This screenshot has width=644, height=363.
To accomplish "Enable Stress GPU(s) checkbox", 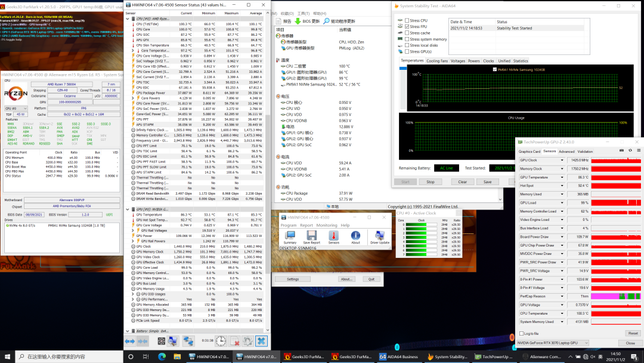I will coord(407,52).
